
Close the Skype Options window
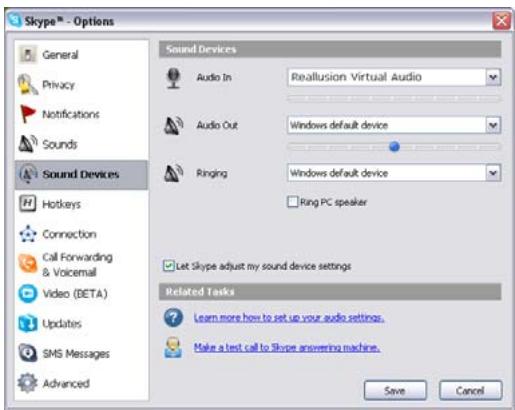[x=502, y=21]
